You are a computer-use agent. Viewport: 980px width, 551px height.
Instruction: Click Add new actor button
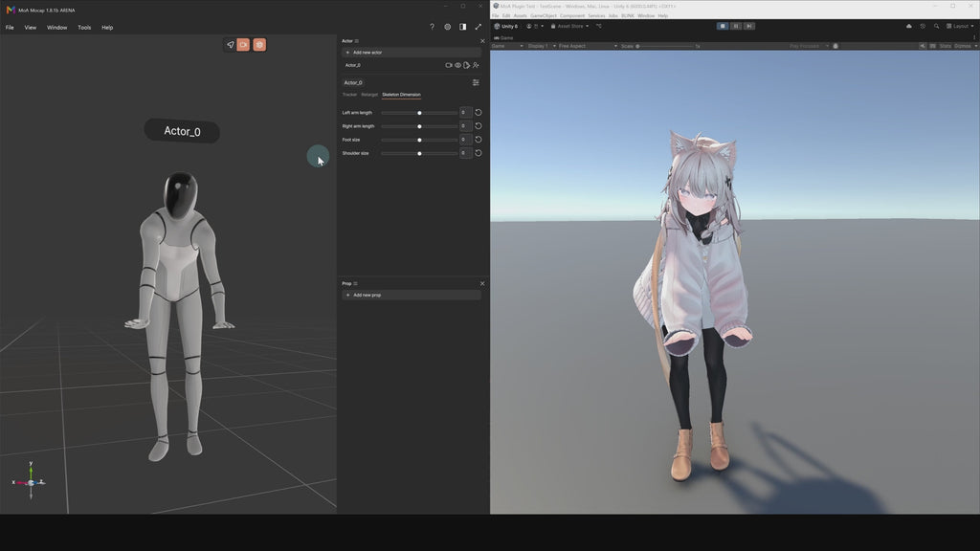point(412,53)
